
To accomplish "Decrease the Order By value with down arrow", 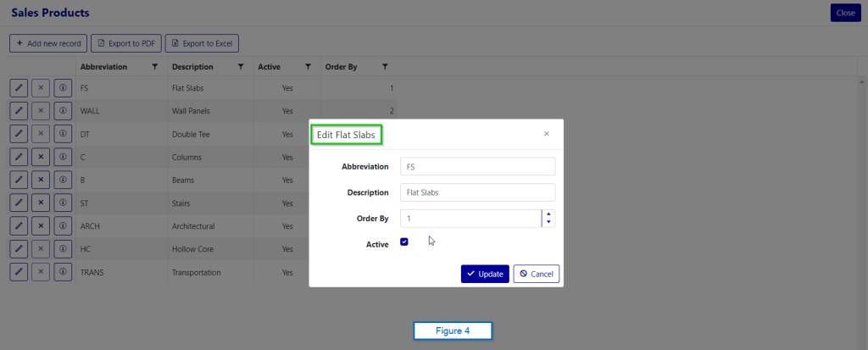I will pyautogui.click(x=548, y=223).
